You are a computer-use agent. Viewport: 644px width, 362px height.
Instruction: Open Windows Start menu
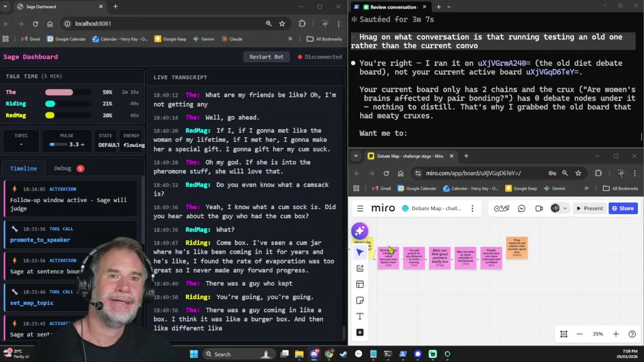[x=194, y=354]
